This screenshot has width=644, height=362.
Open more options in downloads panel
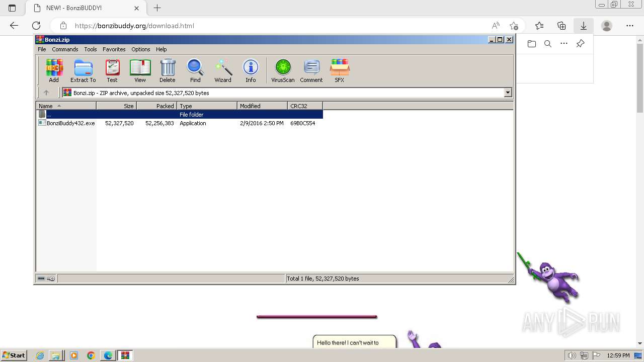(564, 44)
